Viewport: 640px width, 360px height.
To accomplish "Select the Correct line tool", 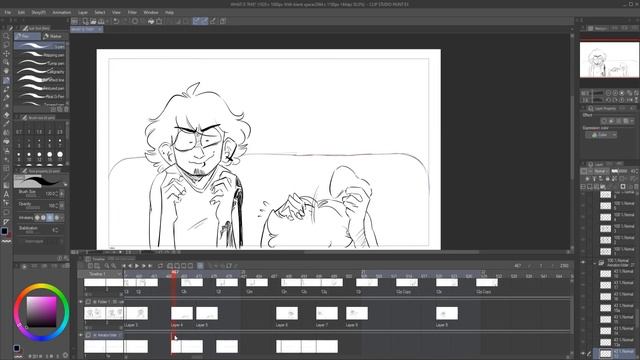I will click(6, 221).
